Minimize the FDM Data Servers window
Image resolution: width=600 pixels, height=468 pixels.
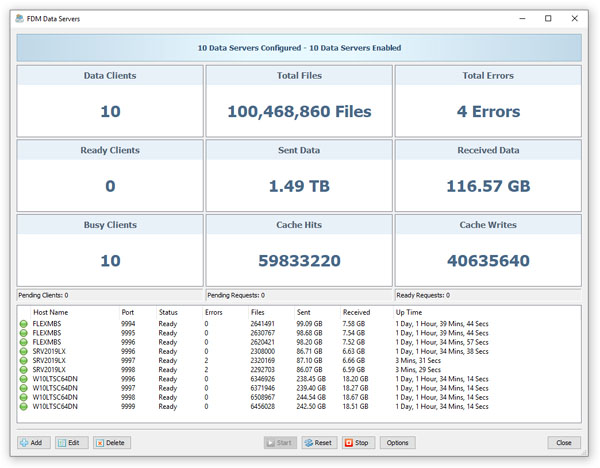coord(522,18)
